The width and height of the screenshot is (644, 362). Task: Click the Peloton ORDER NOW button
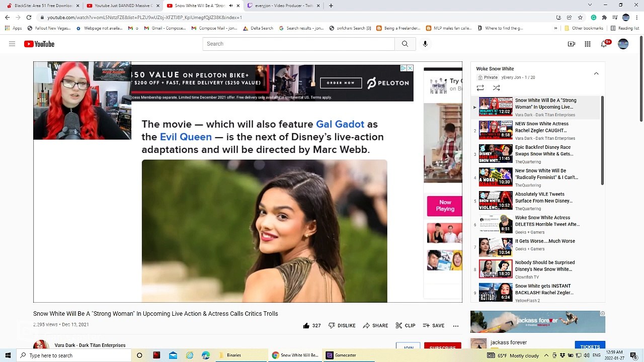[x=341, y=83]
